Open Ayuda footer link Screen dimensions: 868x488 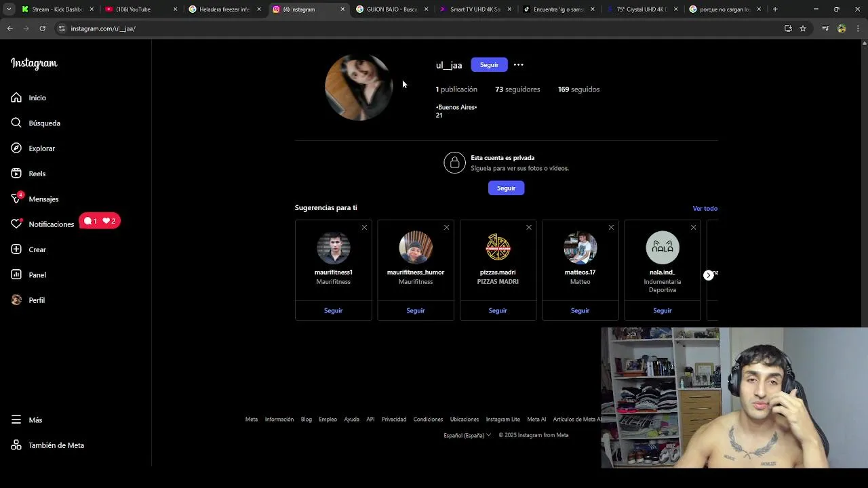pos(351,420)
